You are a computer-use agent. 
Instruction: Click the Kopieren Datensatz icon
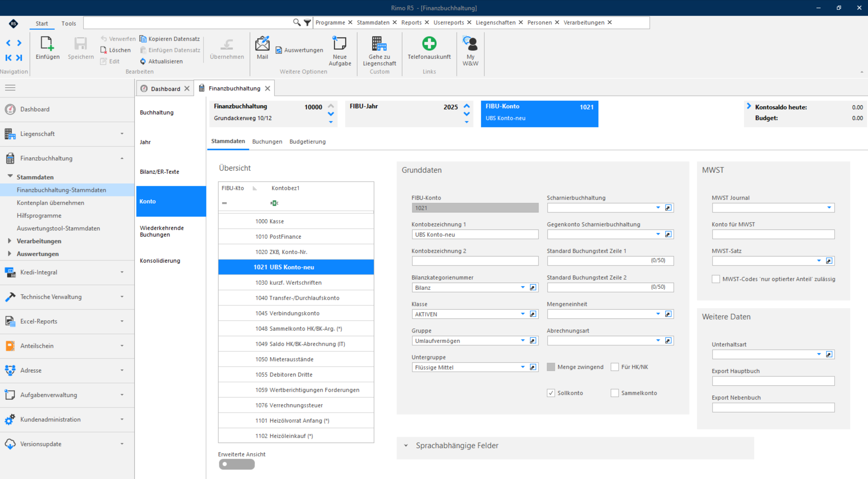143,38
